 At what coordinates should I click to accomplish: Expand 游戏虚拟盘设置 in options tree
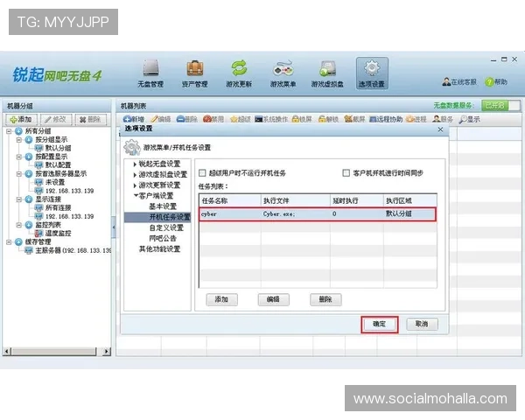pos(135,175)
